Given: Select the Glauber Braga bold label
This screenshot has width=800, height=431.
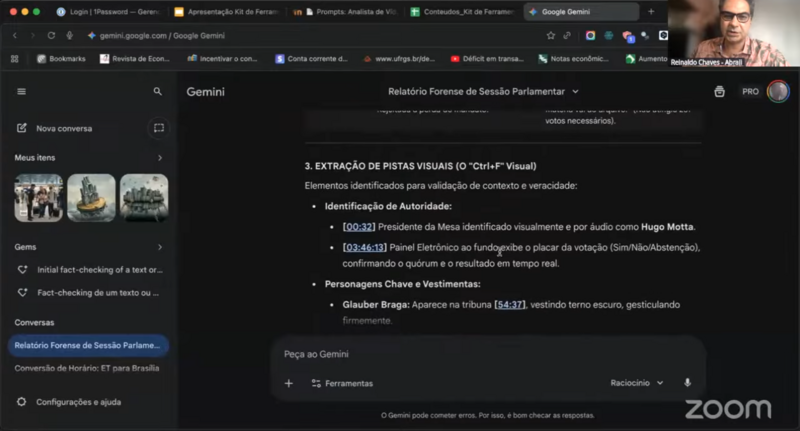Looking at the screenshot, I should tap(376, 305).
